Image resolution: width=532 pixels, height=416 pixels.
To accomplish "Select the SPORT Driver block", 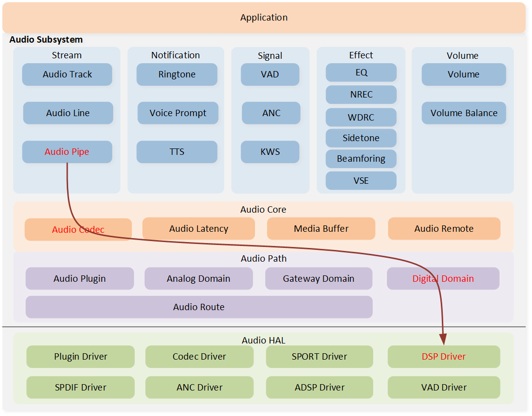I will pos(320,357).
